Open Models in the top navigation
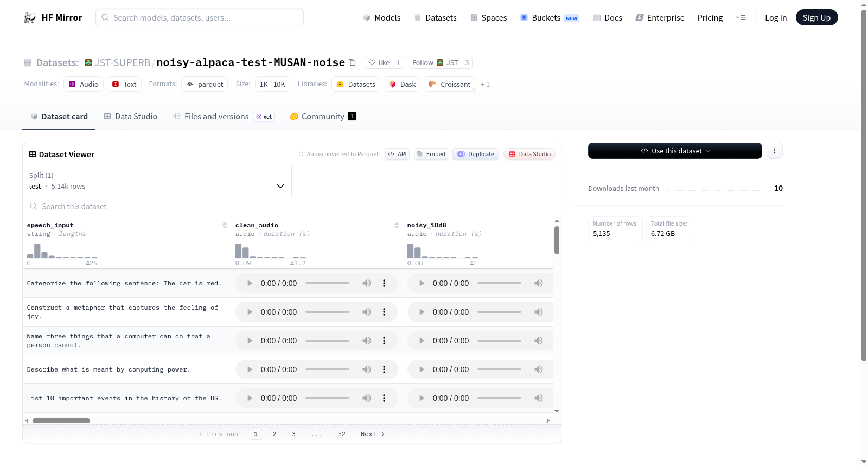The height and width of the screenshot is (467, 868). [x=382, y=18]
